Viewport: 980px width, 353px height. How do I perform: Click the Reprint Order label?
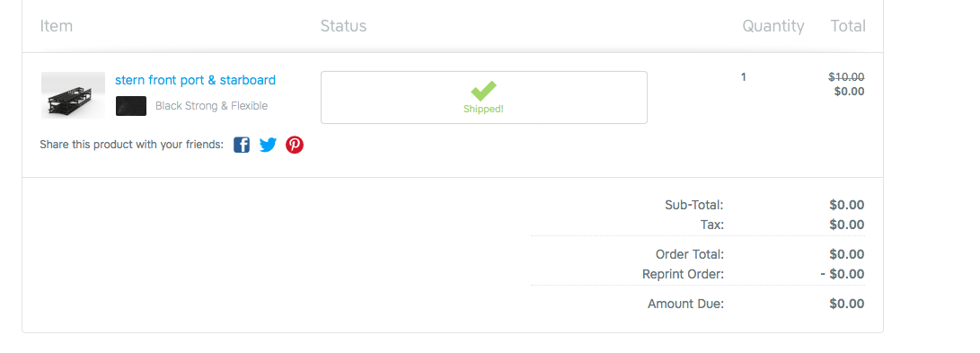click(x=683, y=274)
